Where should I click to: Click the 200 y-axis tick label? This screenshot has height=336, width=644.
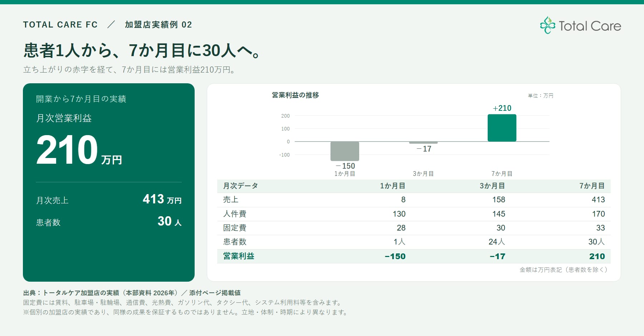tap(286, 116)
